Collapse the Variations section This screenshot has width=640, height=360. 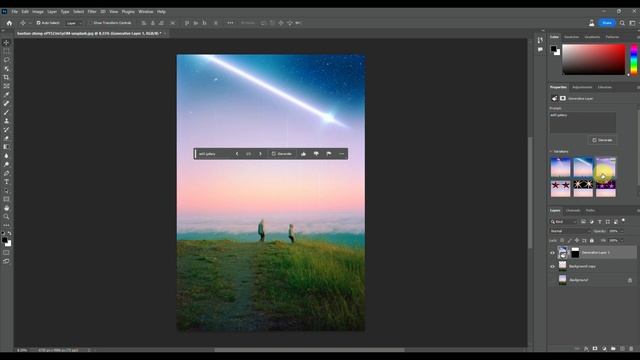click(x=551, y=151)
